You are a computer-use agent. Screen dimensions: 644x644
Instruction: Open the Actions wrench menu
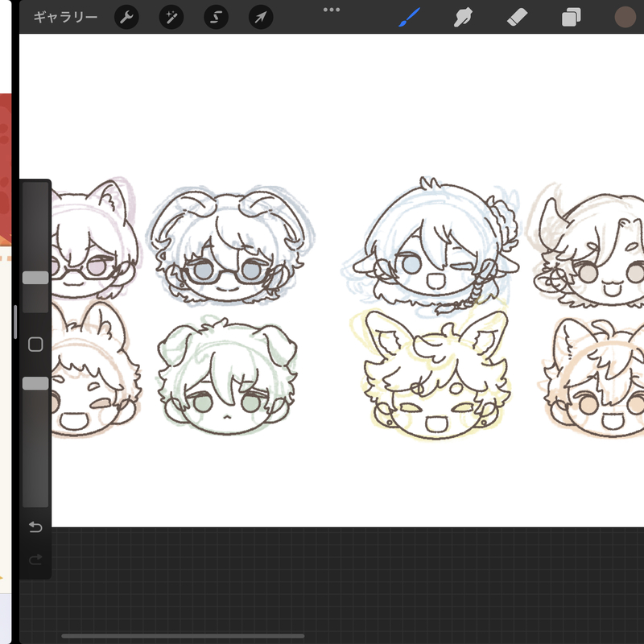tap(126, 17)
